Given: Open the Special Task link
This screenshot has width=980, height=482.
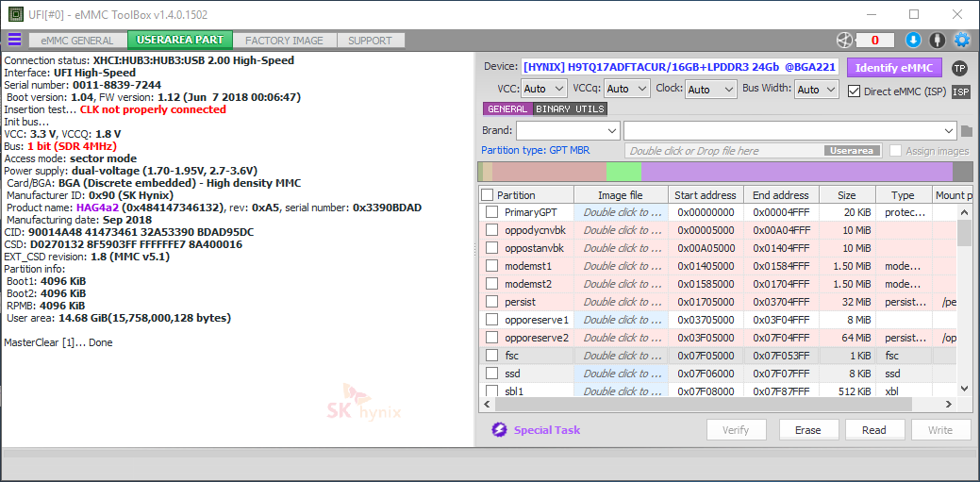Looking at the screenshot, I should pos(546,430).
